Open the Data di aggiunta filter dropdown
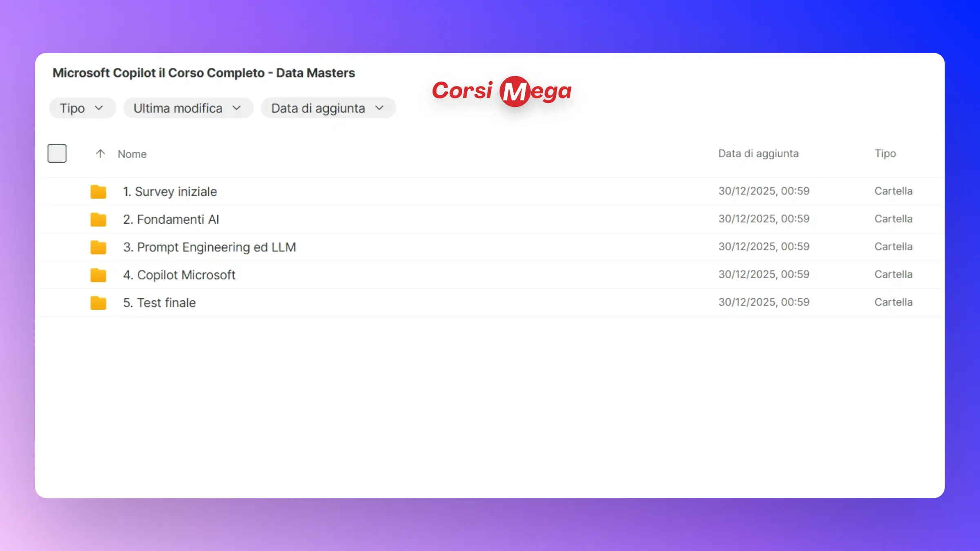The image size is (980, 551). [x=328, y=108]
